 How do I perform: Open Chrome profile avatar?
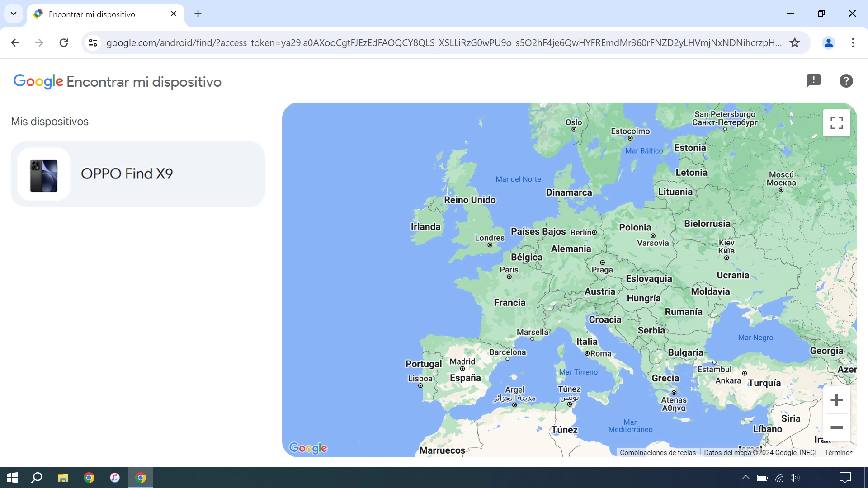click(x=828, y=43)
